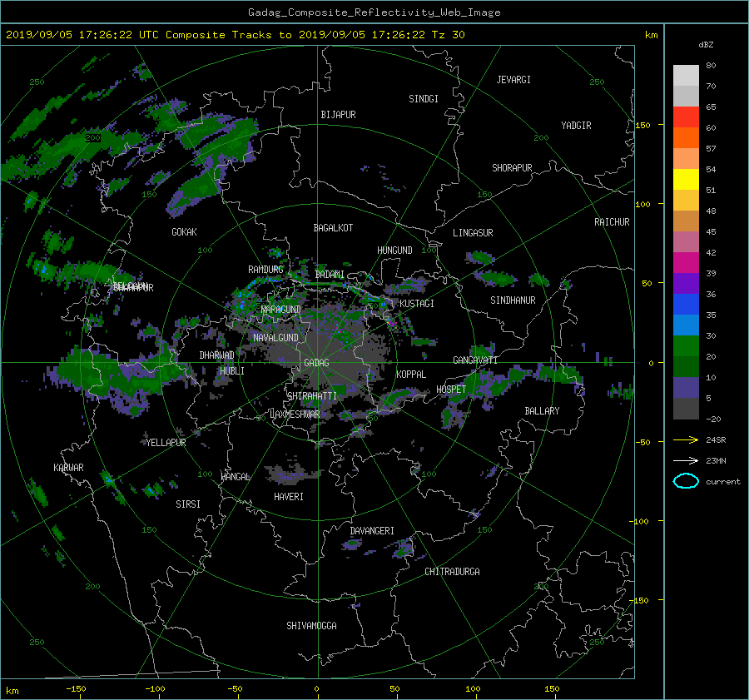Viewport: 749px width, 700px height.
Task: Select the light blue 30 dBZ swatch
Action: [x=686, y=325]
